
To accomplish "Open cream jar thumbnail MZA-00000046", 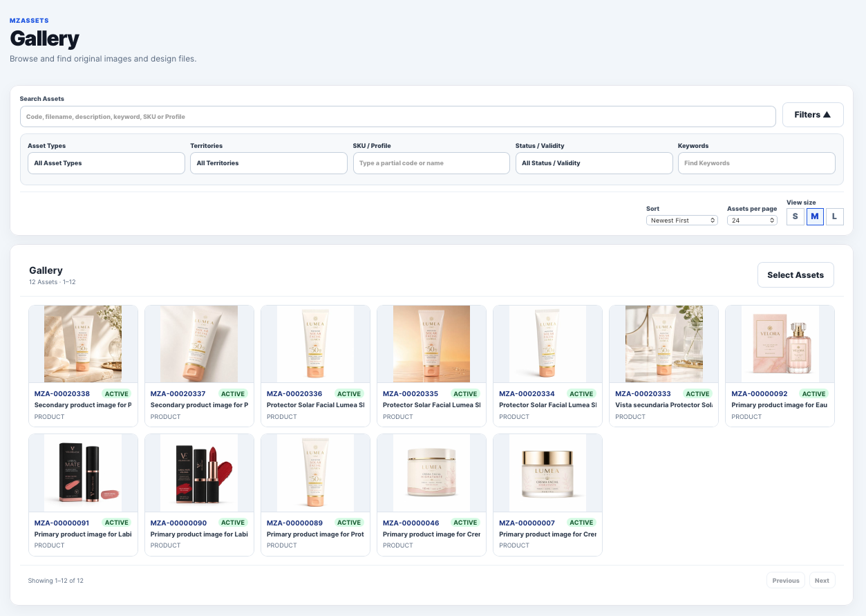I will [431, 473].
